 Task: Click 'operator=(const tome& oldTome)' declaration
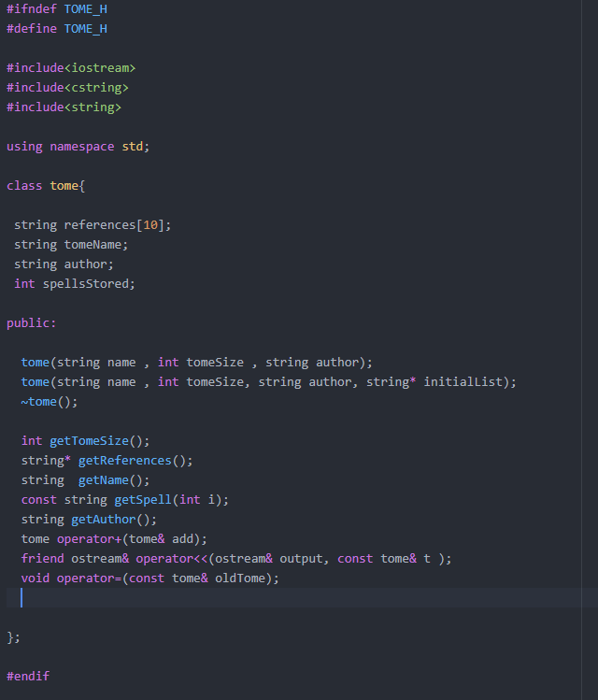click(149, 579)
